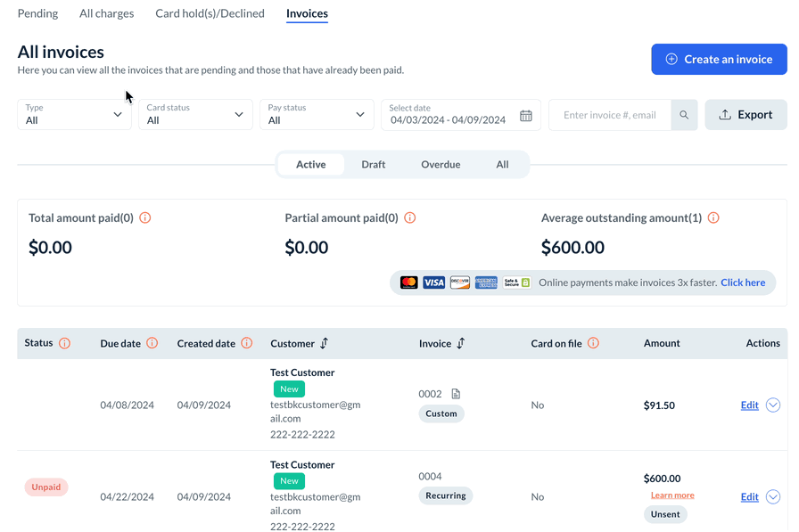Image resolution: width=799 pixels, height=532 pixels.
Task: Click the calendar icon in date field
Action: click(x=526, y=115)
